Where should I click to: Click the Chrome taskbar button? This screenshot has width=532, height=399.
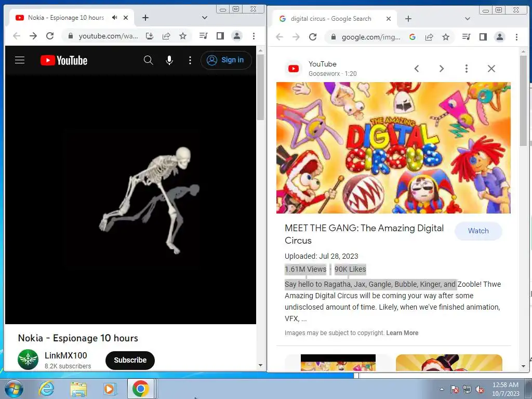[x=141, y=389]
